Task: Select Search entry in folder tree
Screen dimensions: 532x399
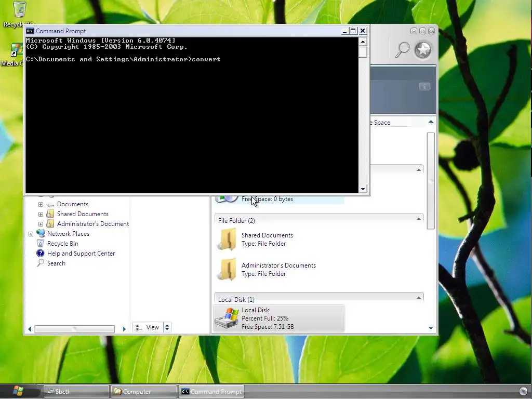Action: (x=56, y=263)
